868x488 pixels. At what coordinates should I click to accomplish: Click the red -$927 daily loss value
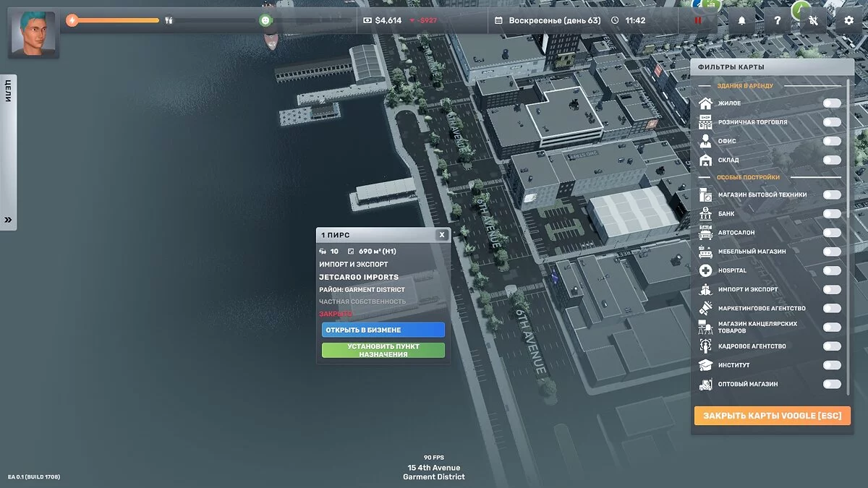click(423, 20)
